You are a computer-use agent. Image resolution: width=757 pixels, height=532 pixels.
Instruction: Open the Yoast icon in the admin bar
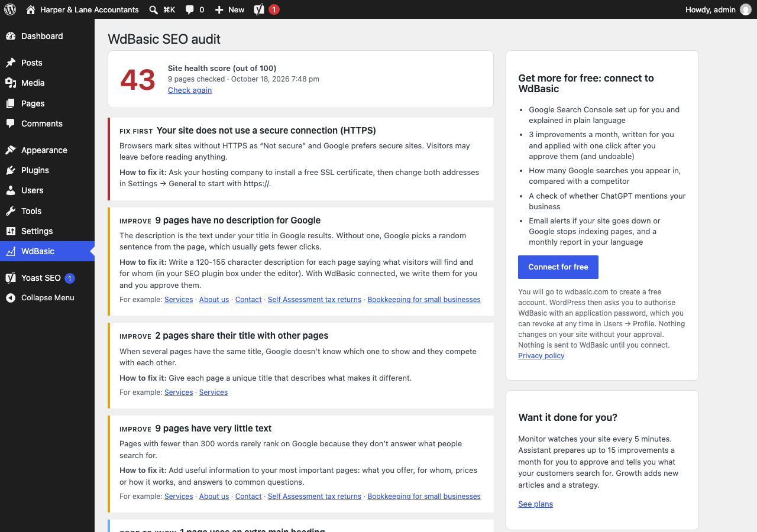pyautogui.click(x=259, y=9)
